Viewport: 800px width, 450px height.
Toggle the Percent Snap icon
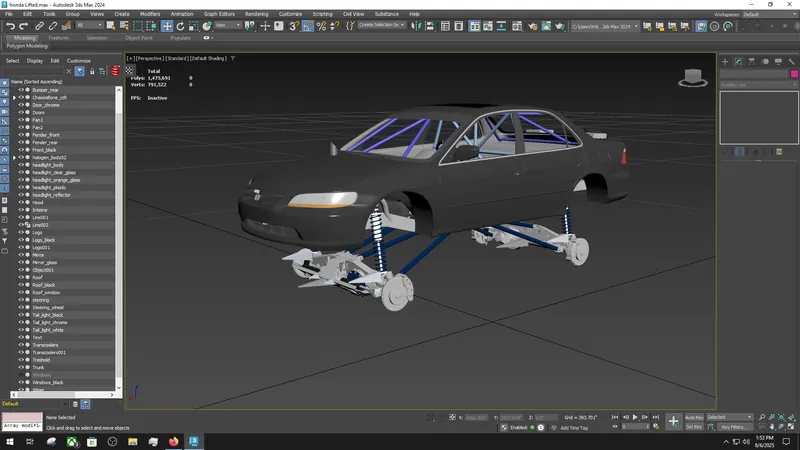click(x=321, y=26)
